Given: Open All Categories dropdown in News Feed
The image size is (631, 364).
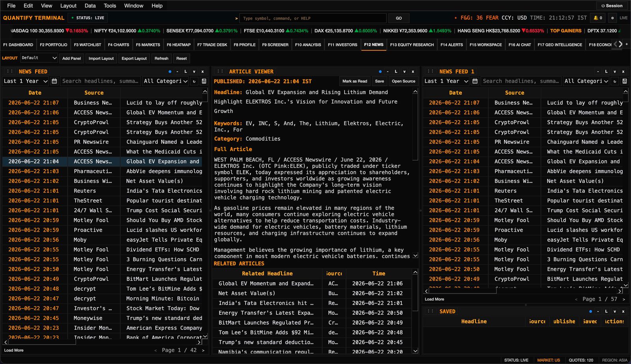Looking at the screenshot, I should [x=166, y=81].
